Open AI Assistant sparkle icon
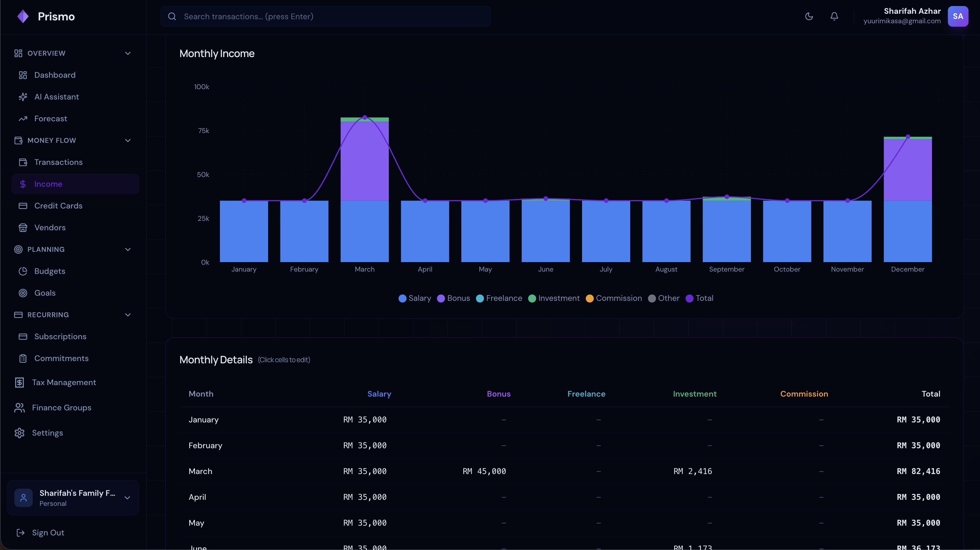This screenshot has height=550, width=980. click(x=23, y=97)
